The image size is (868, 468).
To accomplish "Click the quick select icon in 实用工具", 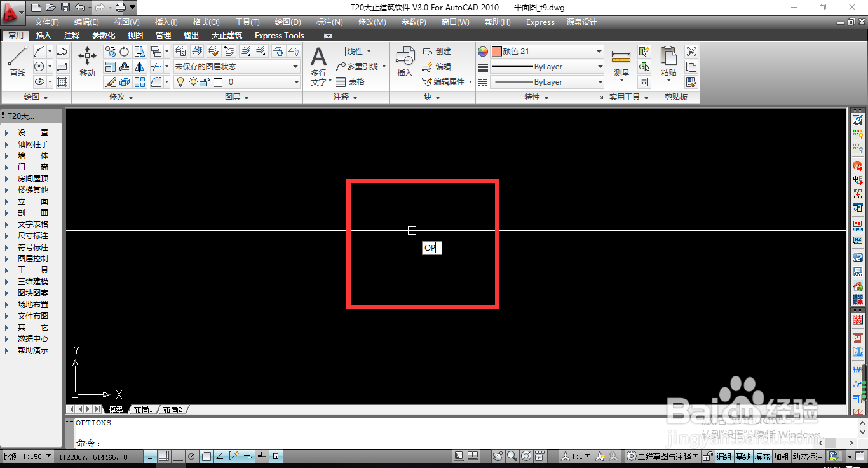I will [644, 52].
